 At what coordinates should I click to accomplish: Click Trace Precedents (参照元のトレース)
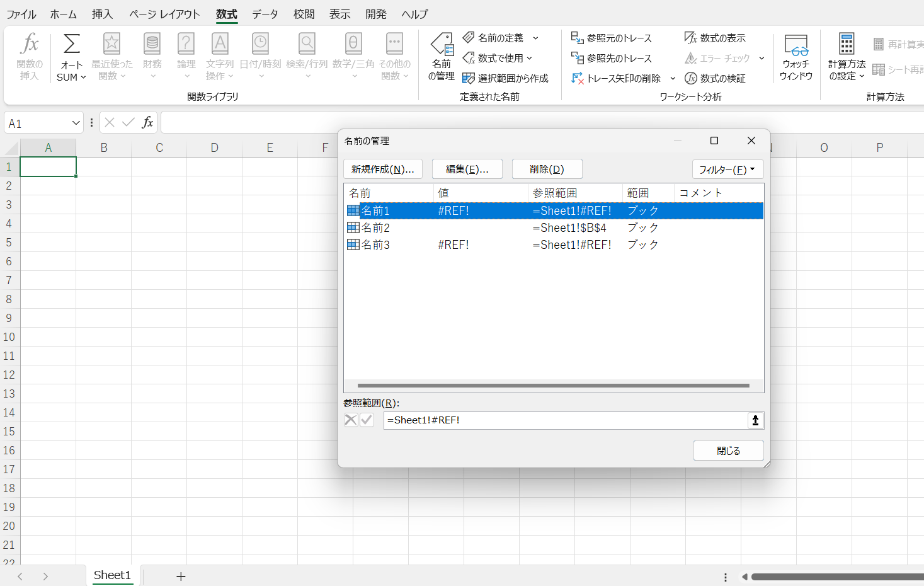pos(612,38)
